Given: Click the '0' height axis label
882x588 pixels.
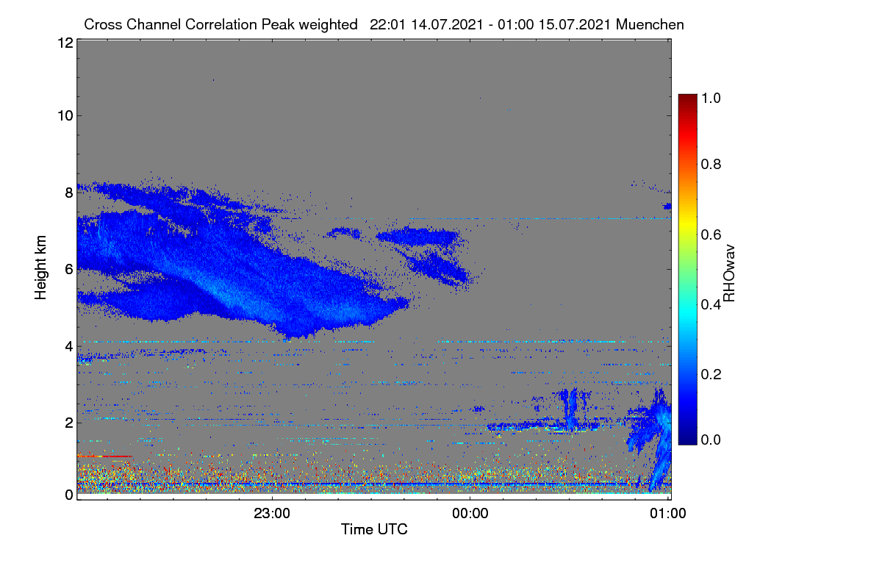Looking at the screenshot, I should coord(69,495).
